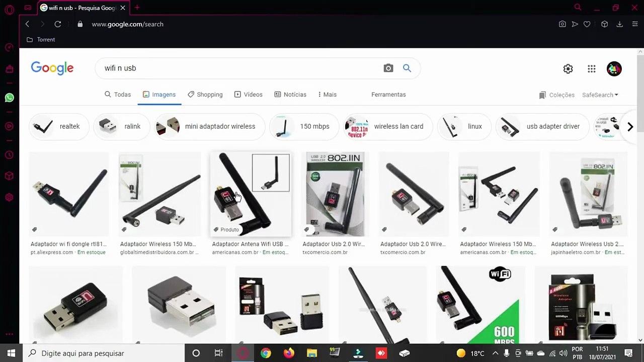Open the Adaptador Antena Wifi USB image

coord(251,194)
